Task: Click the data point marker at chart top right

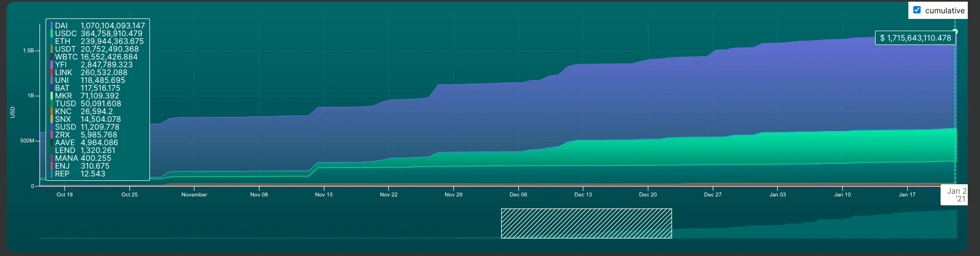Action: click(x=955, y=31)
